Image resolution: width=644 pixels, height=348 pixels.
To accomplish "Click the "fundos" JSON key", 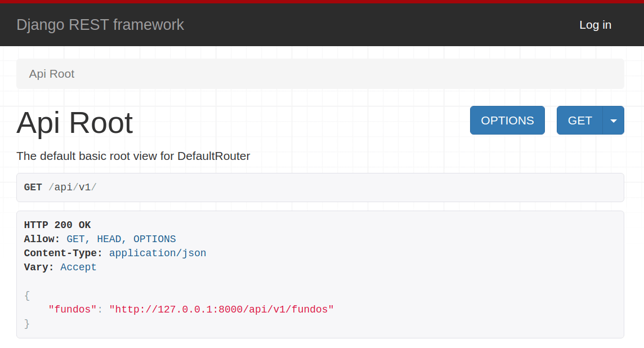I will (x=73, y=309).
